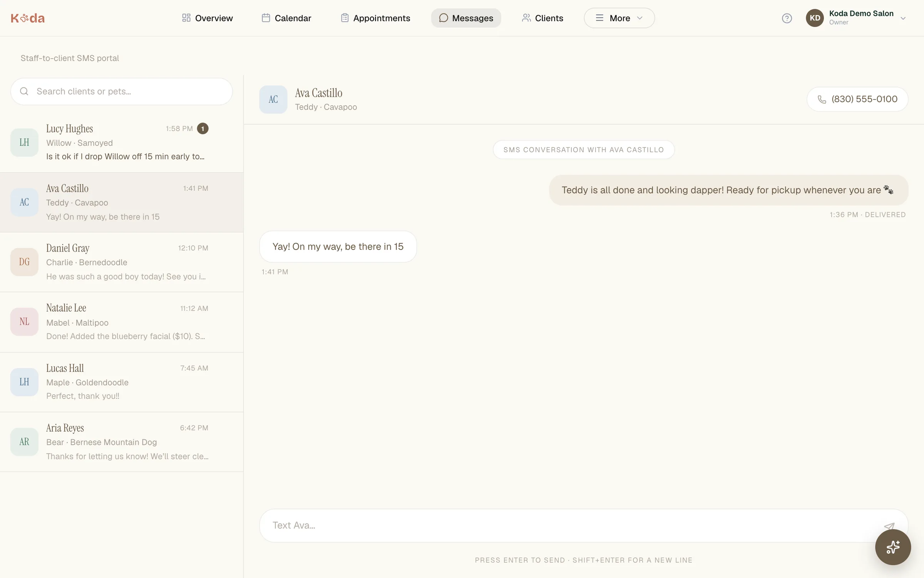The image size is (924, 578).
Task: Click the Koda logo
Action: [28, 18]
